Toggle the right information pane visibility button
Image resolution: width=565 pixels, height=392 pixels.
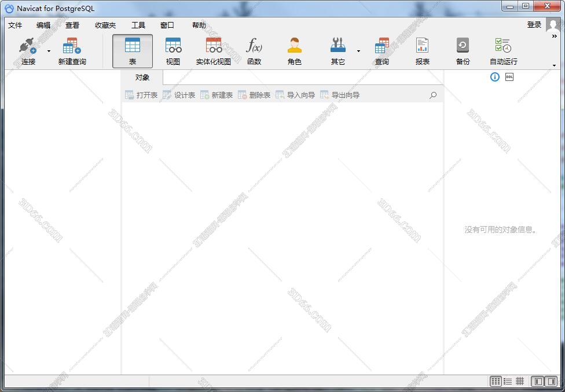(551, 381)
